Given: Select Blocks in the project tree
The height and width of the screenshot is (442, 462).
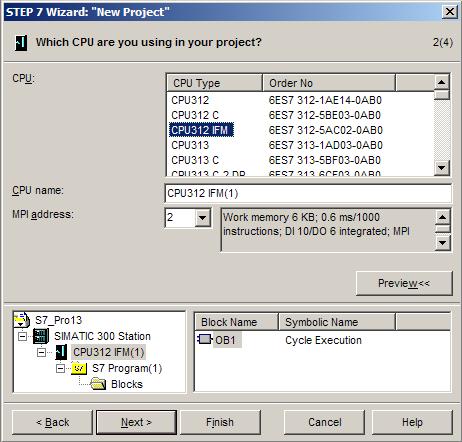Looking at the screenshot, I should click(127, 384).
